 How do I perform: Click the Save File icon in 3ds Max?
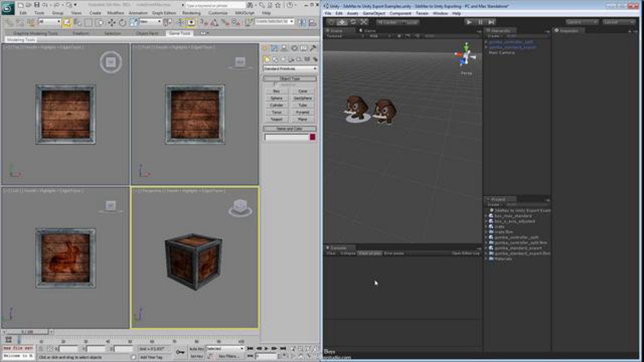(x=37, y=5)
